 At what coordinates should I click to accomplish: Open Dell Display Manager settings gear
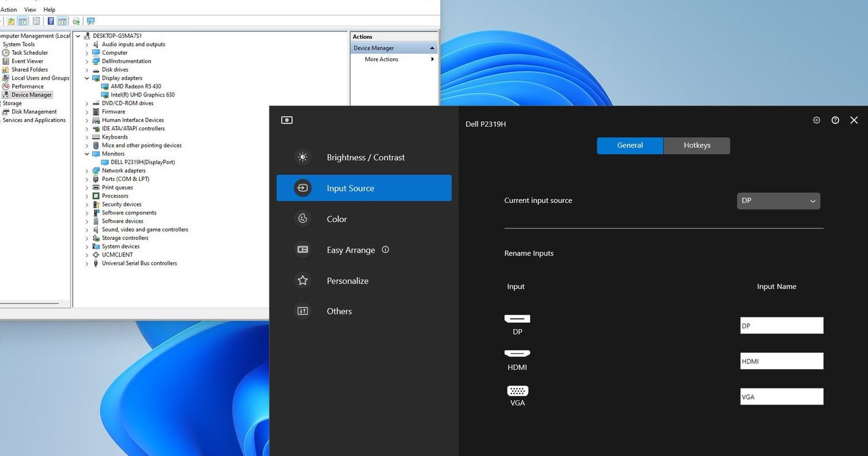tap(816, 120)
